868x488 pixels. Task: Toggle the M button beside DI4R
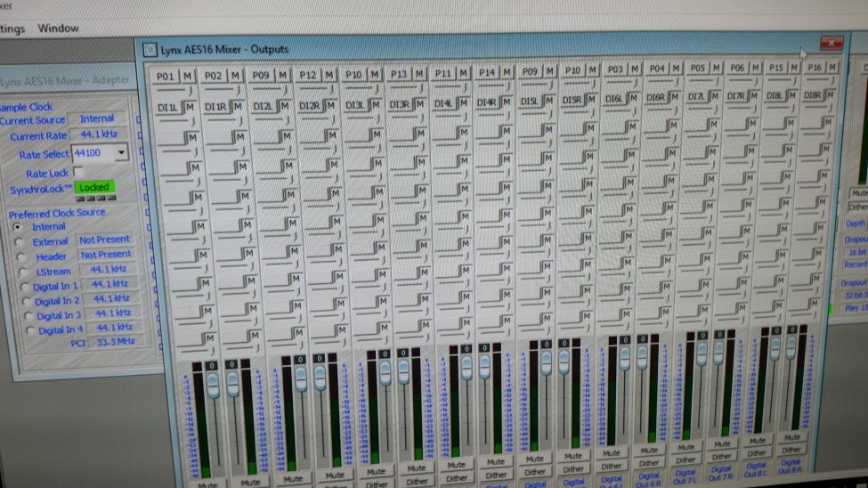[506, 102]
